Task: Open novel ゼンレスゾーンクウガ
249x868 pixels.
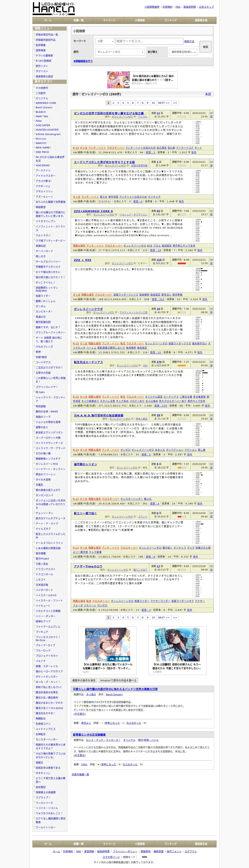Action: [88, 309]
